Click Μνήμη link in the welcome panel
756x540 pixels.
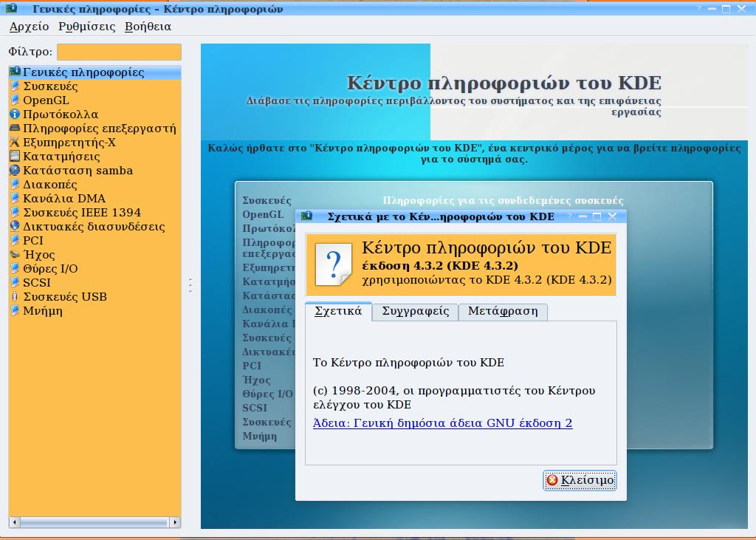259,437
